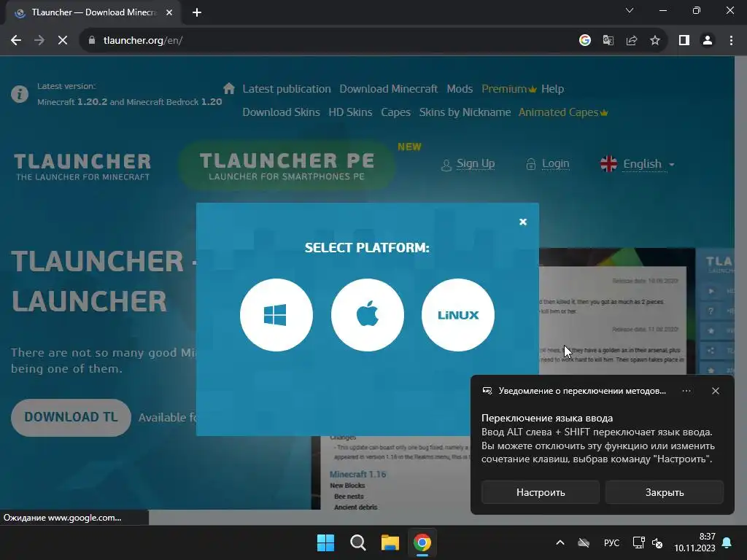Viewport: 747px width, 560px height.
Task: Open Download Minecraft menu item
Action: click(x=388, y=89)
